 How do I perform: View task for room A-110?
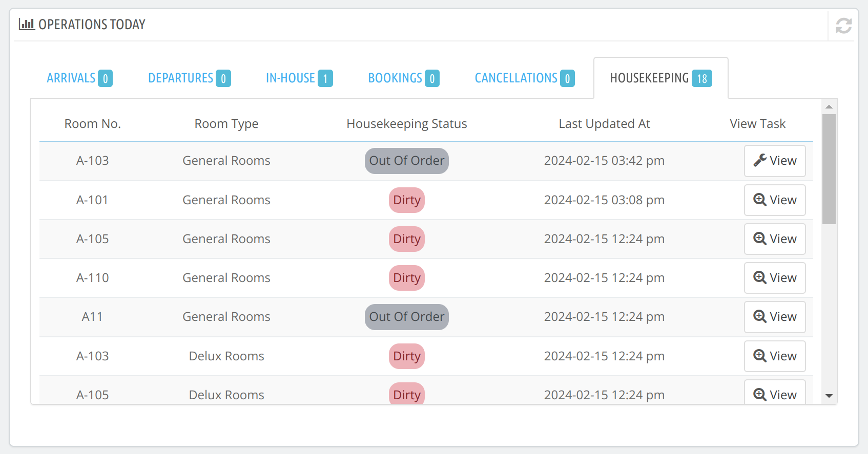coord(775,278)
